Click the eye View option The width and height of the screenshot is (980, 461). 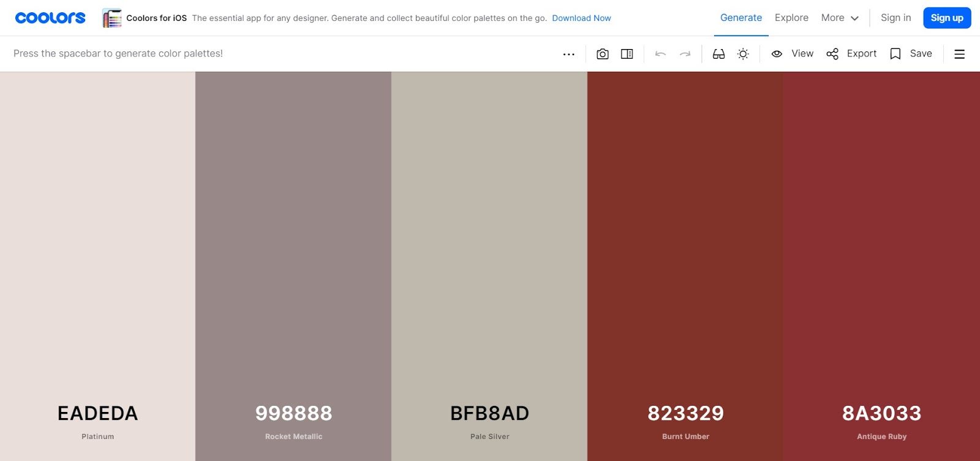792,54
